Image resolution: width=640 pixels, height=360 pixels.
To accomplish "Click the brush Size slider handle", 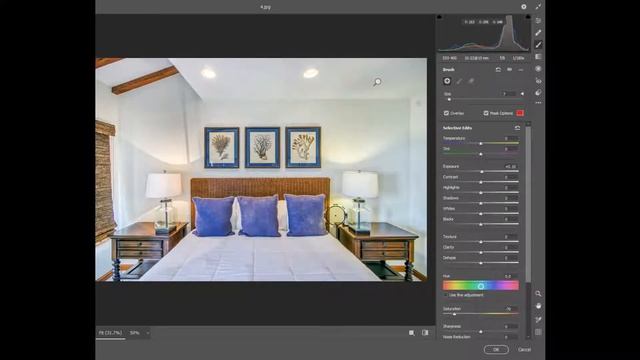I will click(449, 99).
